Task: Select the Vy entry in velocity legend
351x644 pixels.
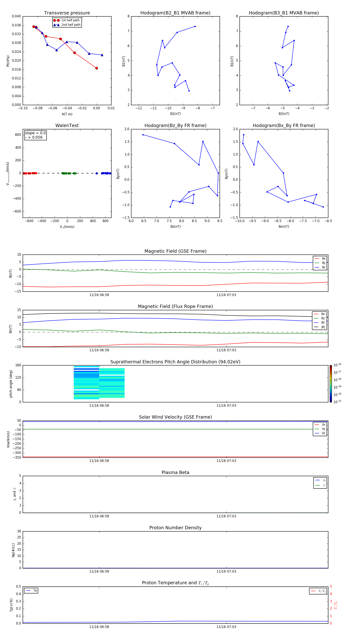Action: click(320, 429)
